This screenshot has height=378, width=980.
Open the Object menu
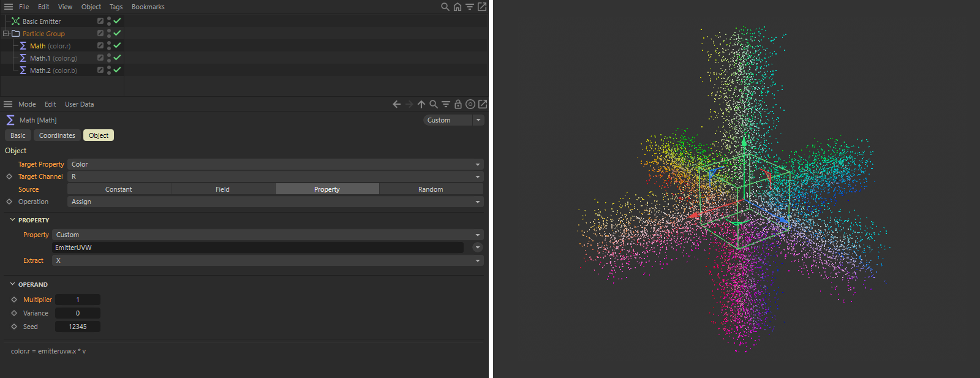[91, 7]
